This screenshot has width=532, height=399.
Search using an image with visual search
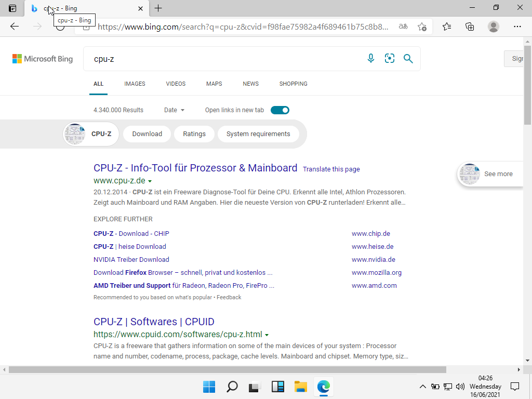390,58
